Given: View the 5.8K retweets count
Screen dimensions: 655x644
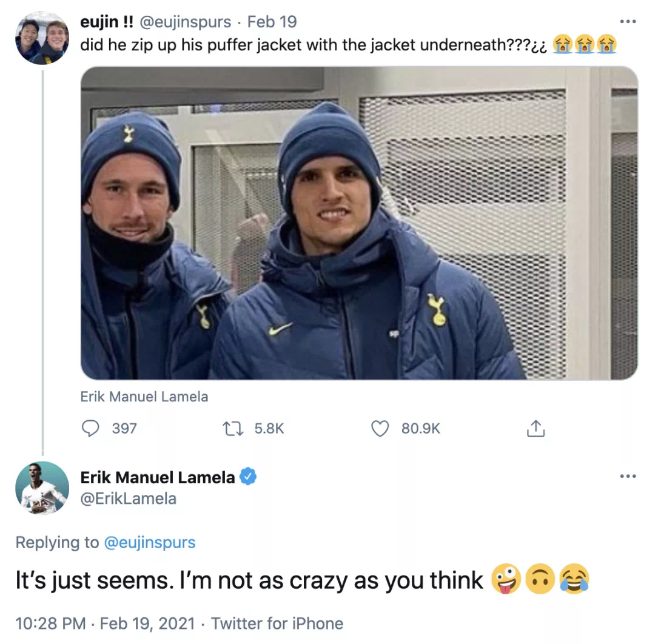Looking at the screenshot, I should [x=269, y=429].
